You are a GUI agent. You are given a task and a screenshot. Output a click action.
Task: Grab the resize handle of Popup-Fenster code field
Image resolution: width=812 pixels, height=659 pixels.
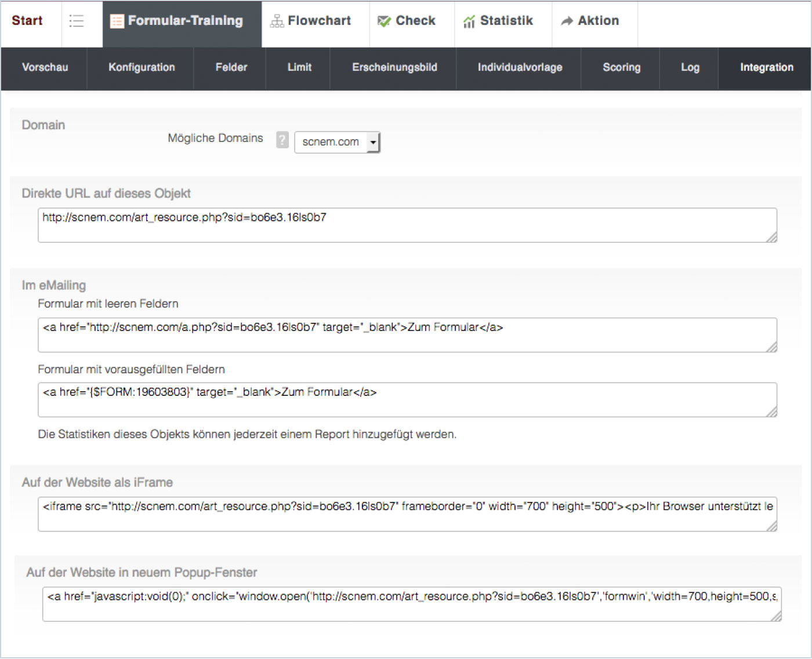coord(776,617)
